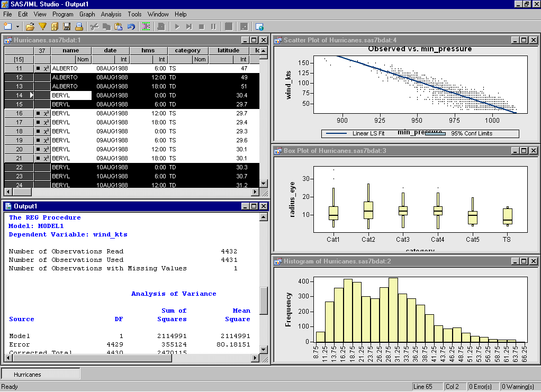Click data table vertical scrollbar up arrow
The width and height of the screenshot is (541, 392).
pyautogui.click(x=263, y=51)
